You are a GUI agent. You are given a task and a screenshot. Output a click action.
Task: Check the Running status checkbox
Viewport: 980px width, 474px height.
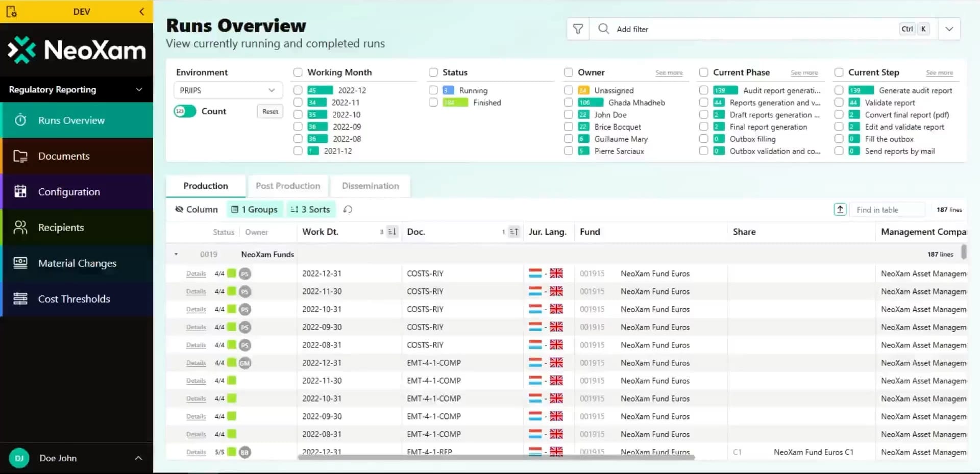(x=433, y=90)
